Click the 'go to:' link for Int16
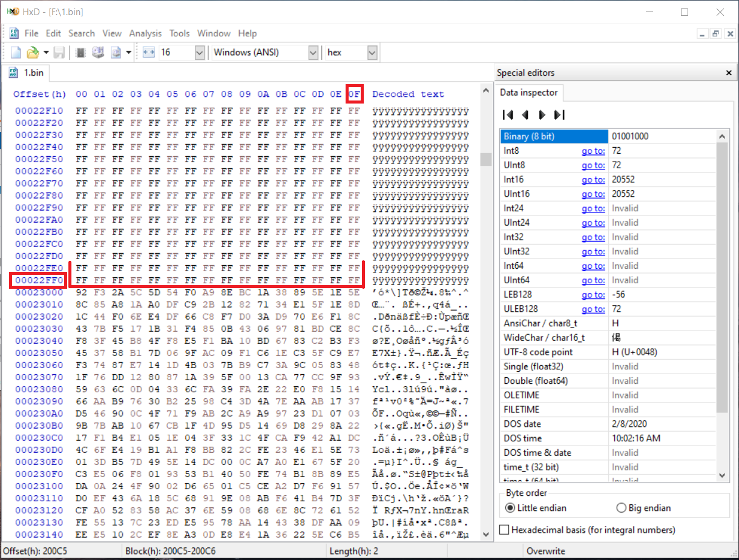 [x=593, y=180]
